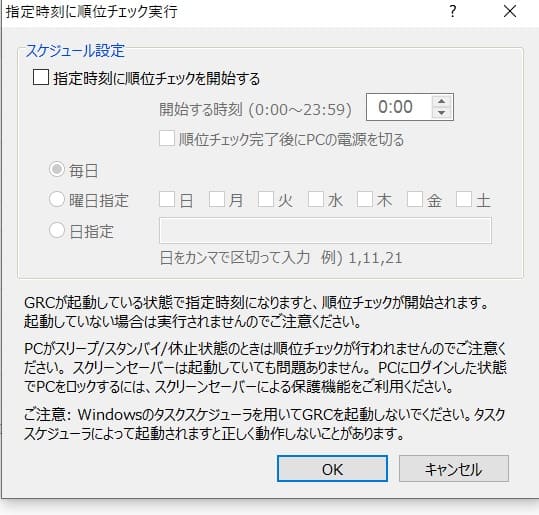Toggle 順位チェック完了後にPCの電源を切る checkbox

[167, 138]
